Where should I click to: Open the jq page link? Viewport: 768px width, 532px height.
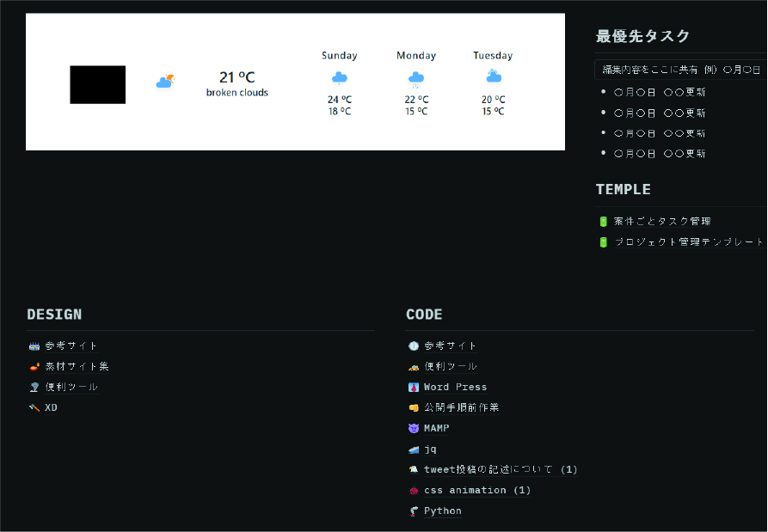pyautogui.click(x=430, y=449)
